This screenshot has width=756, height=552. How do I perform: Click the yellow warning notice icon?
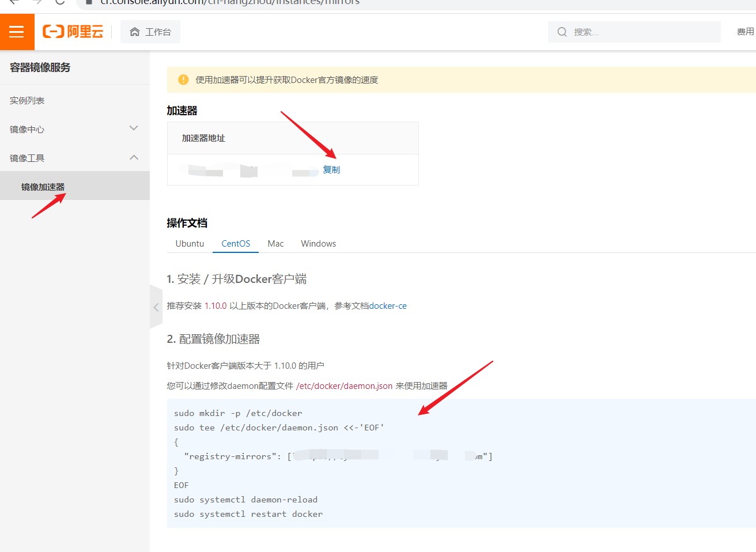pos(183,80)
